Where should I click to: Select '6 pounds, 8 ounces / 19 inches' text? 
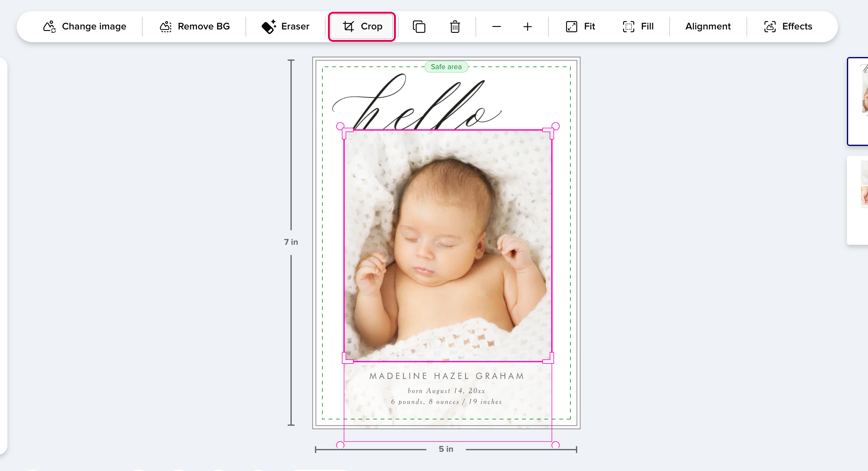446,402
